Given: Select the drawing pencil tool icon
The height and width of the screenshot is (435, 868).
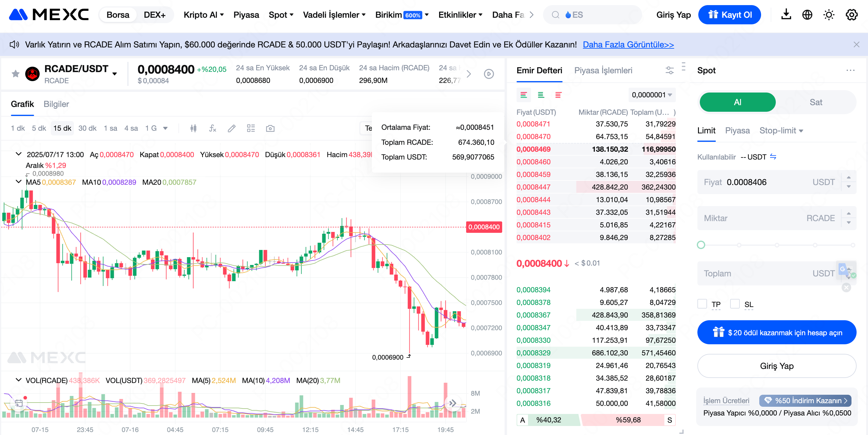Looking at the screenshot, I should click(x=232, y=128).
